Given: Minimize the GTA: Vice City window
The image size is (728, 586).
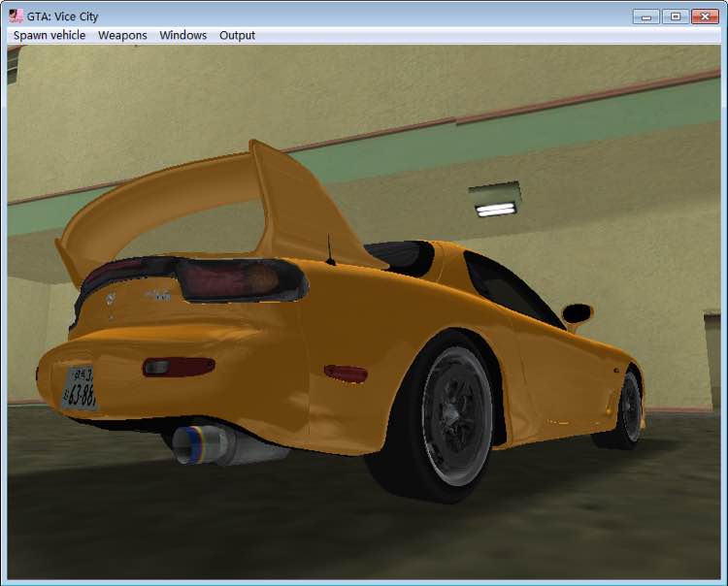Looking at the screenshot, I should click(645, 16).
